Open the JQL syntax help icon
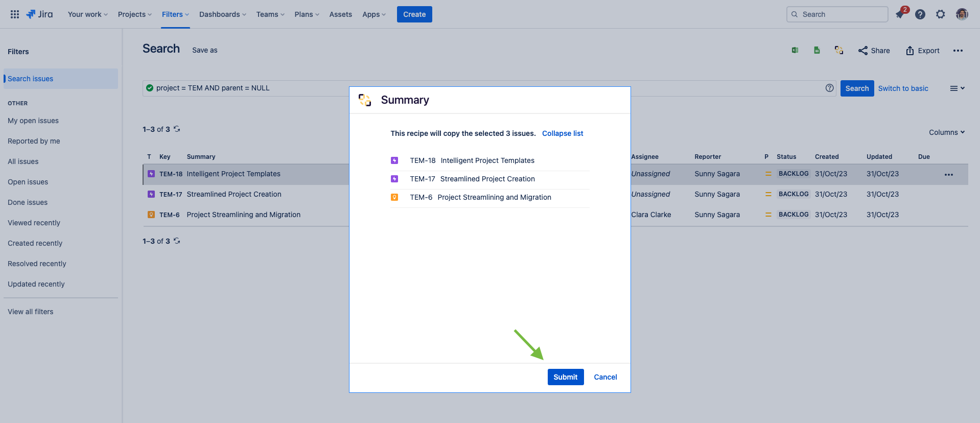The height and width of the screenshot is (423, 980). [829, 88]
